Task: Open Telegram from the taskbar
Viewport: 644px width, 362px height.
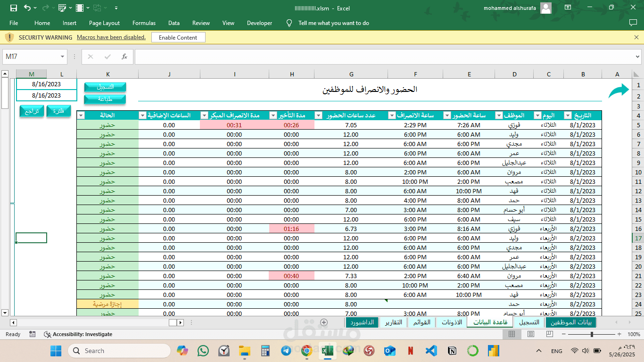Action: tap(286, 351)
